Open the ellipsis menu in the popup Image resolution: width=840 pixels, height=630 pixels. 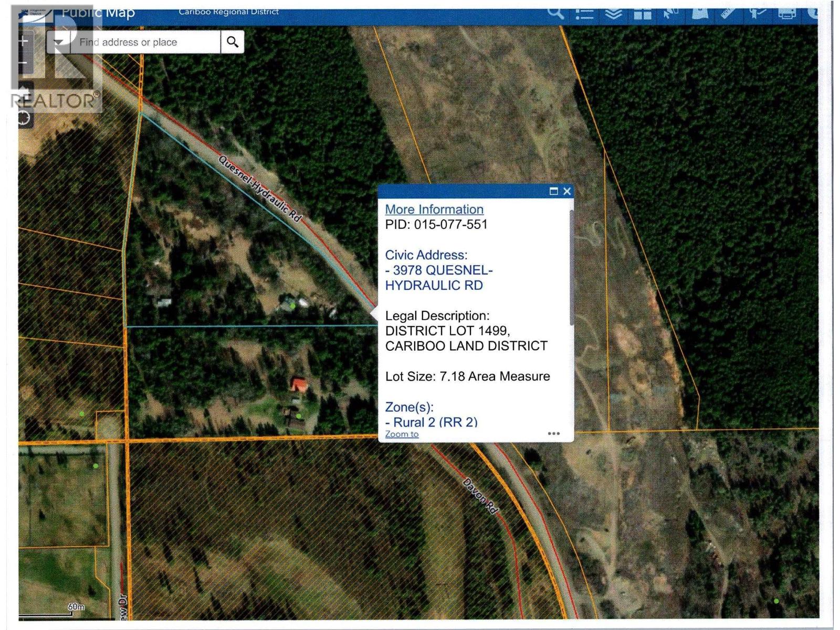click(x=554, y=433)
